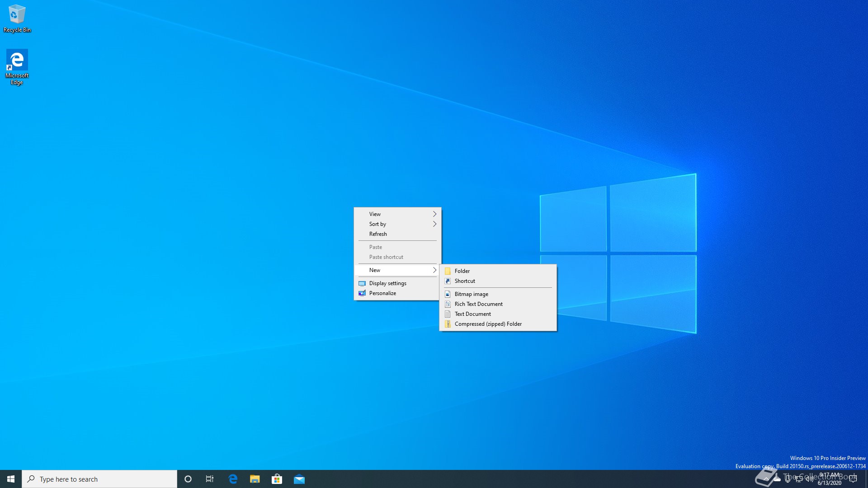Select Compressed (zipped) Folder option
The image size is (868, 488).
(488, 324)
